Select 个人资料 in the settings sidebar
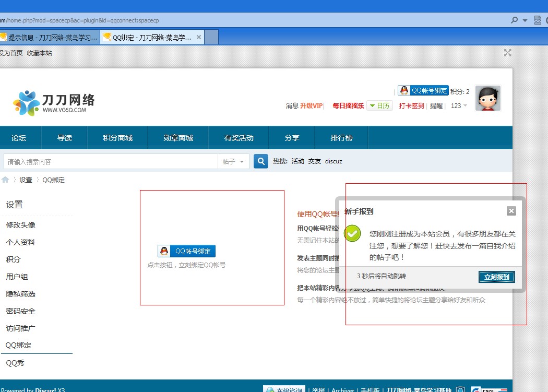 (x=21, y=242)
